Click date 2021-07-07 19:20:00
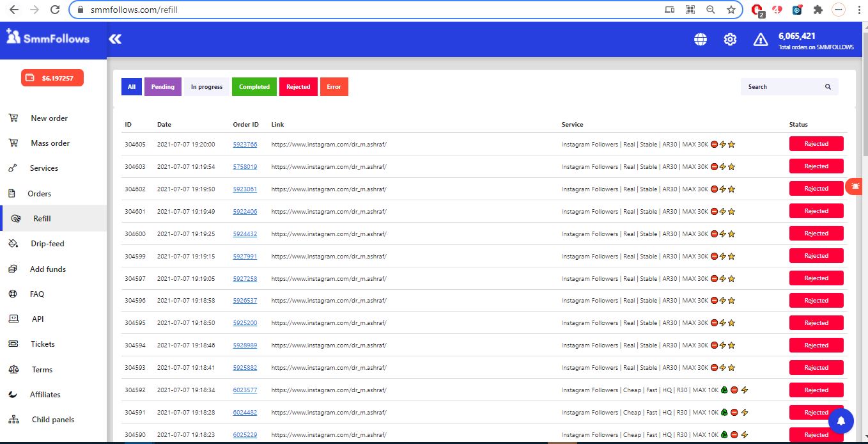Viewport: 868px width, 444px height. point(186,145)
